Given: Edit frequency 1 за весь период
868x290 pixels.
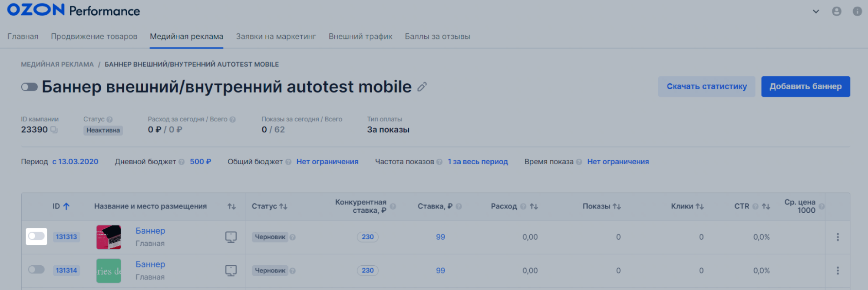Looking at the screenshot, I should coord(478,162).
